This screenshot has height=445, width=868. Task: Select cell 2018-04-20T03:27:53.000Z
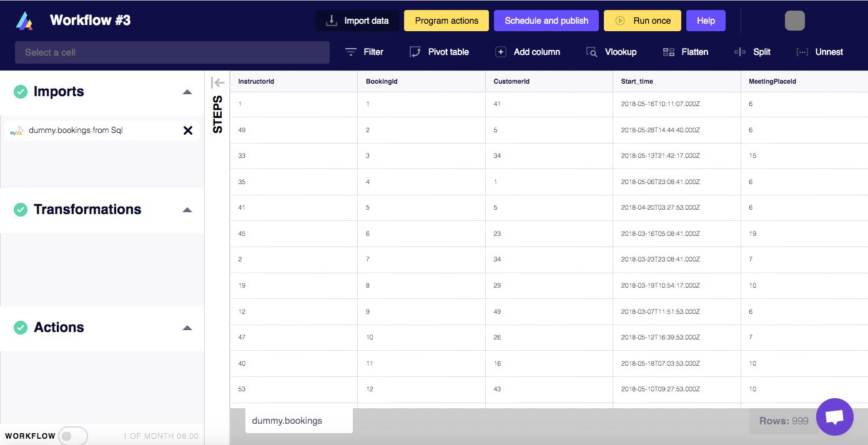677,208
